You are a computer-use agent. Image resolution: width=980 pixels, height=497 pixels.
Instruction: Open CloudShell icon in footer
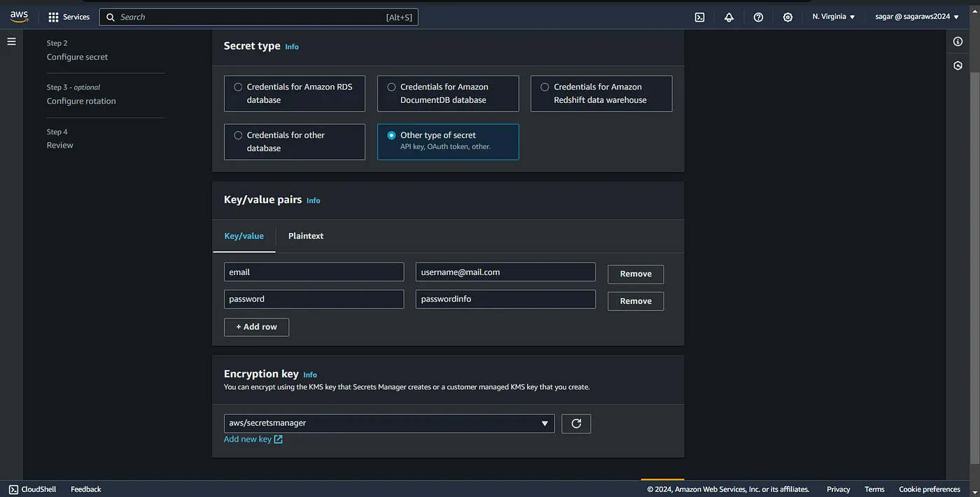pyautogui.click(x=13, y=489)
